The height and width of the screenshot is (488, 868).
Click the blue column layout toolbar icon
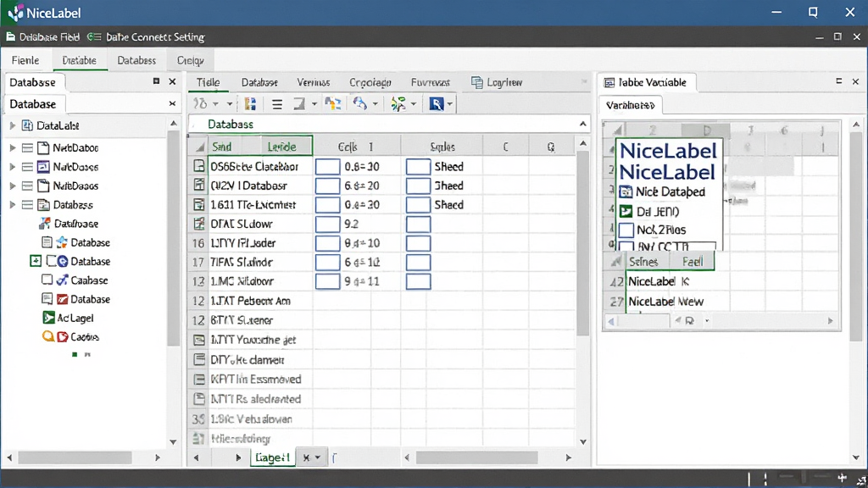click(x=250, y=104)
